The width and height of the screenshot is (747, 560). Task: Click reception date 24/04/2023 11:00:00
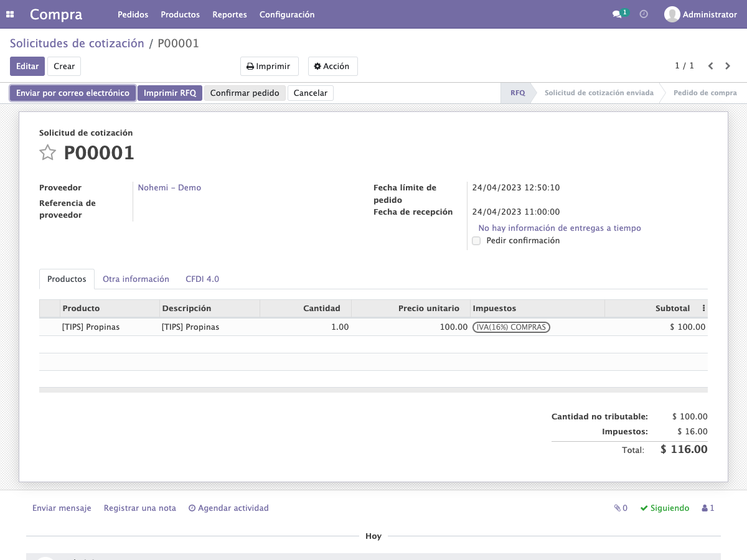click(516, 212)
